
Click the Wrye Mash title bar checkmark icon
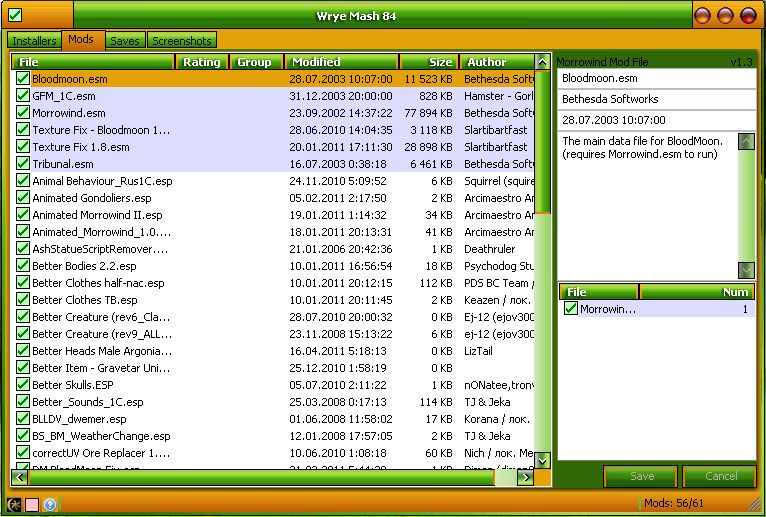15,15
